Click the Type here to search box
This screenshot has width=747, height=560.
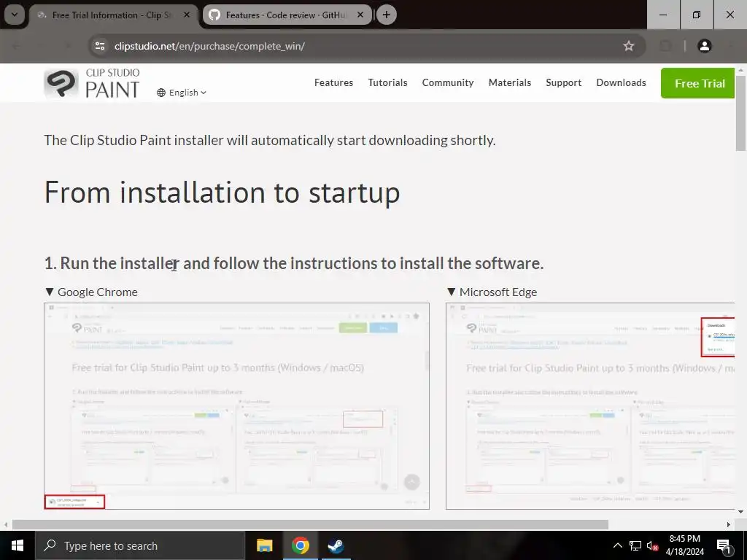140,545
